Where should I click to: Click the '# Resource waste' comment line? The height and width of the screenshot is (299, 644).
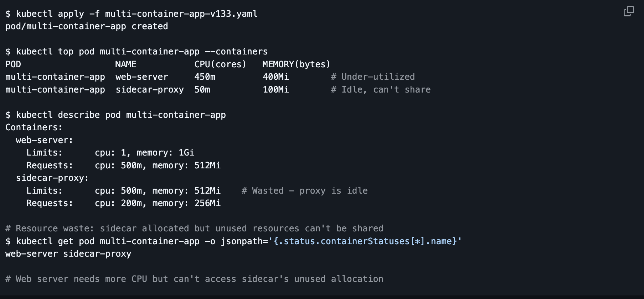click(194, 229)
